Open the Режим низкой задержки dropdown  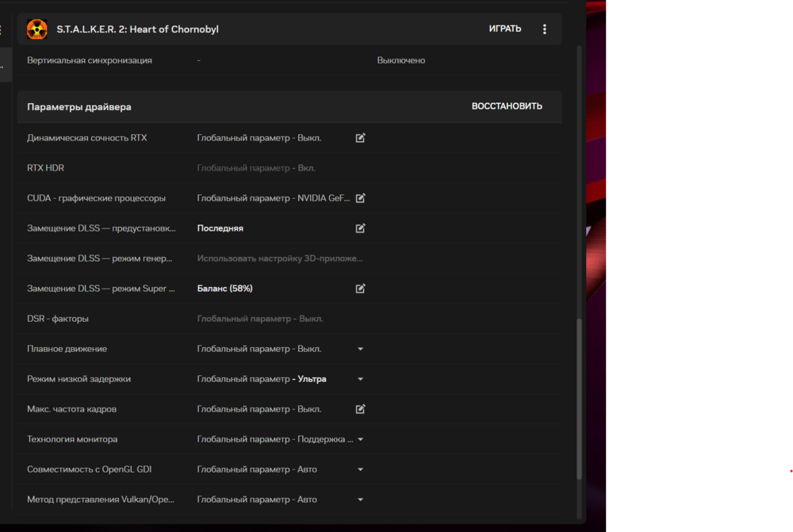point(360,379)
